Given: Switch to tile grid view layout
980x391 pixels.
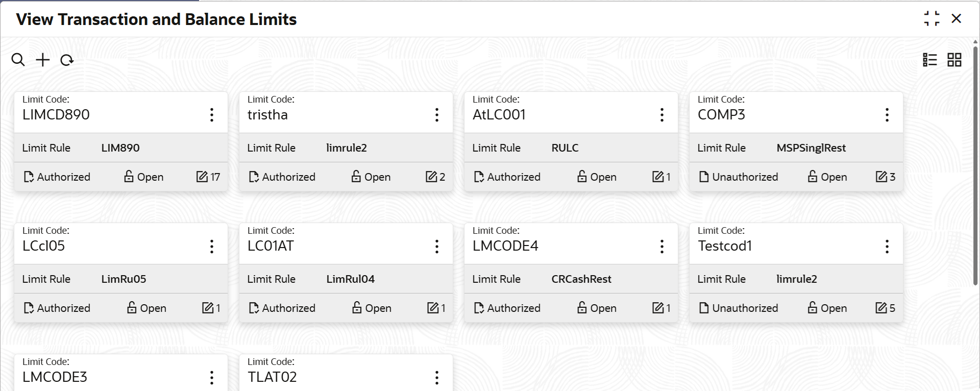Looking at the screenshot, I should coord(954,60).
